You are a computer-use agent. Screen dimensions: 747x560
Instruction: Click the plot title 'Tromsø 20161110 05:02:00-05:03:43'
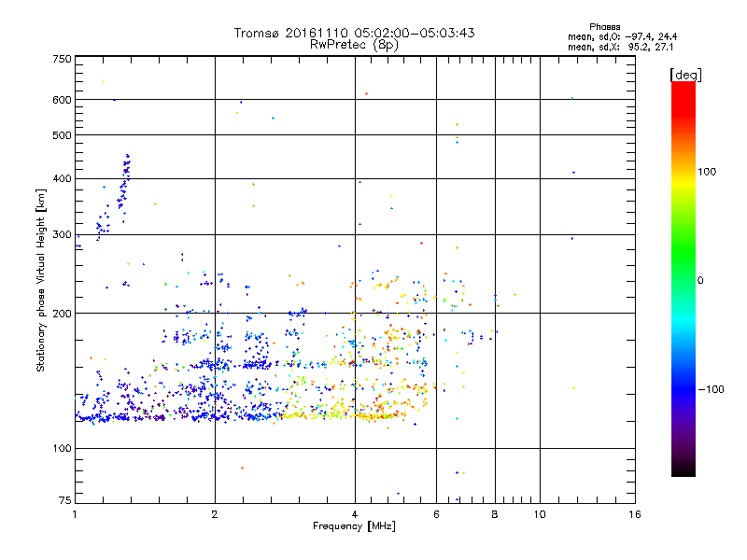point(354,33)
